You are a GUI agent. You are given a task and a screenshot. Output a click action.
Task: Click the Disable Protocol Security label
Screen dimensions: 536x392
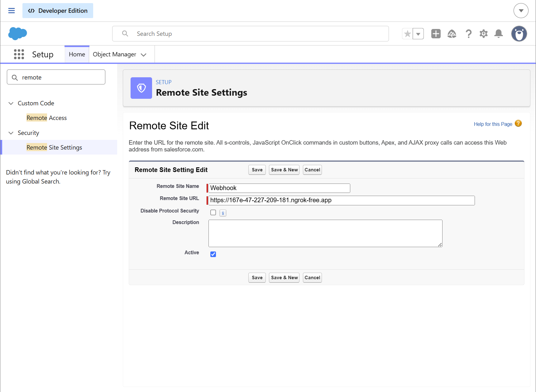coord(170,211)
